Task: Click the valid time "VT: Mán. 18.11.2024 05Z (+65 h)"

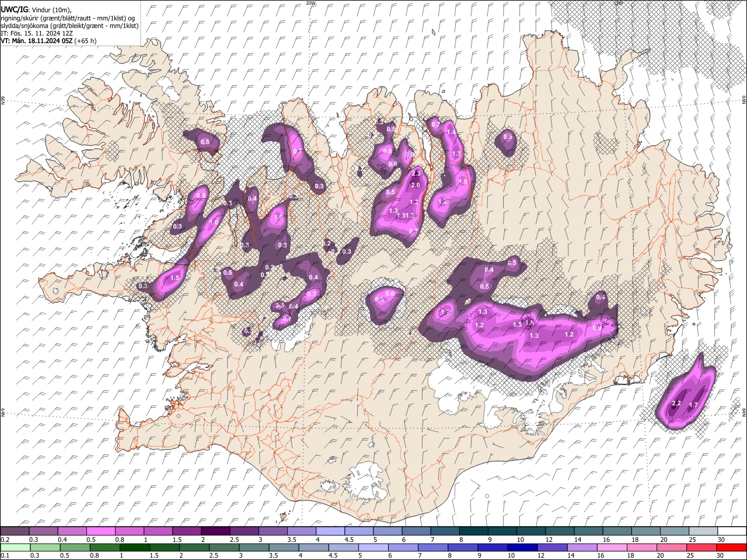Action: tap(48, 41)
